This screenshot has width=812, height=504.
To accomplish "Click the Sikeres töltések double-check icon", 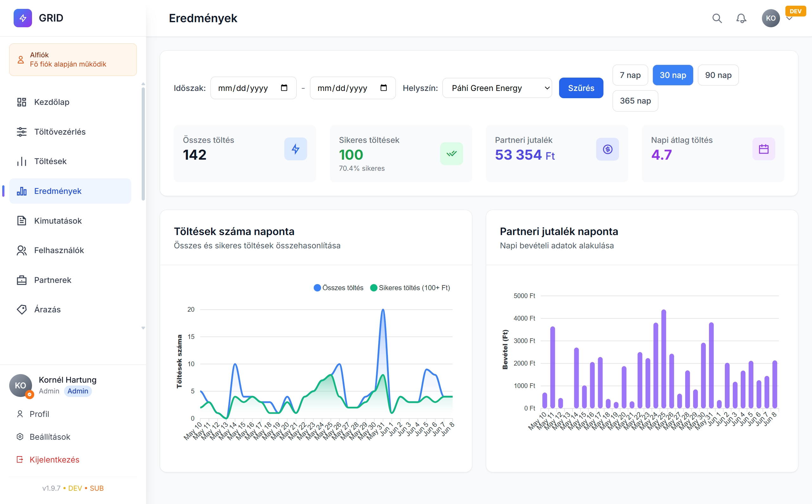I will (452, 154).
